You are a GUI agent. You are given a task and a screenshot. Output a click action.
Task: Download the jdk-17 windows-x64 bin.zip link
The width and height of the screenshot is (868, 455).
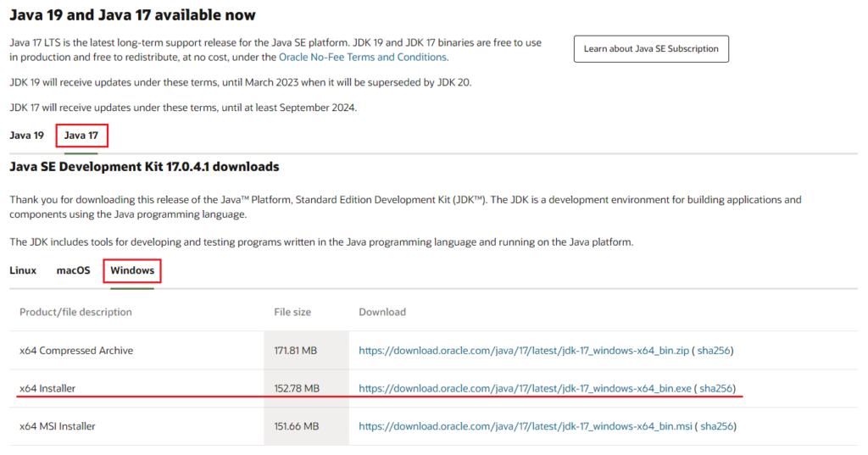524,351
